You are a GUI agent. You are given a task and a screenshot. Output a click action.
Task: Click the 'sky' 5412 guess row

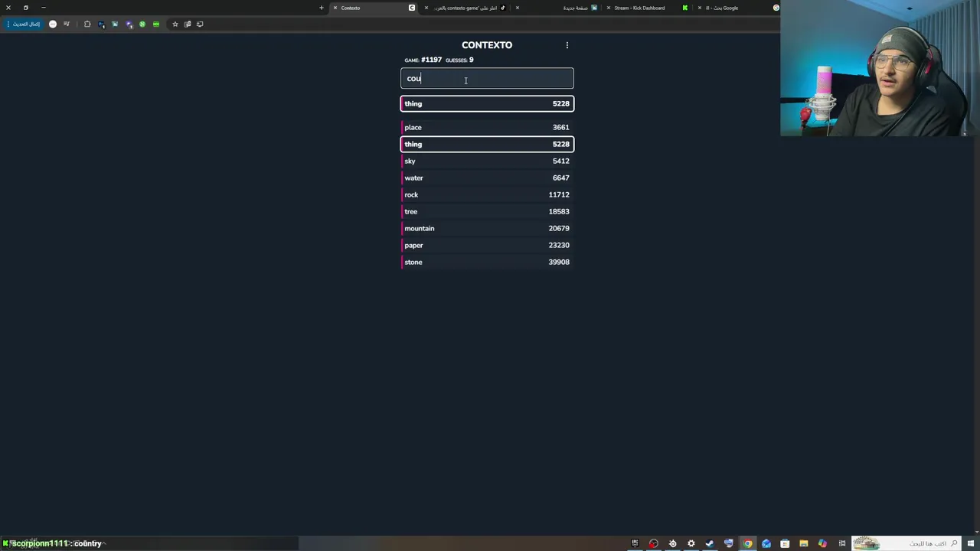(487, 161)
